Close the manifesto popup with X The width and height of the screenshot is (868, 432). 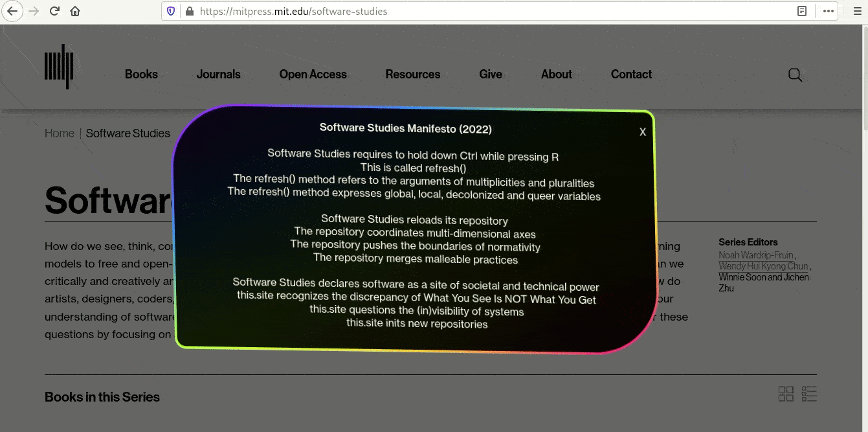coord(643,132)
